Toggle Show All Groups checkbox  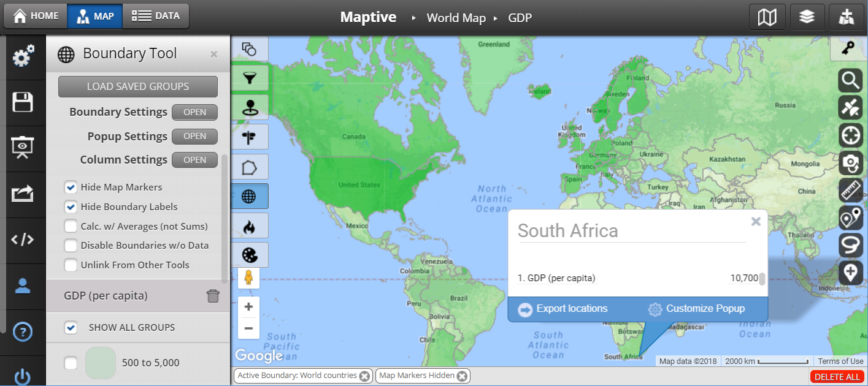click(x=71, y=328)
